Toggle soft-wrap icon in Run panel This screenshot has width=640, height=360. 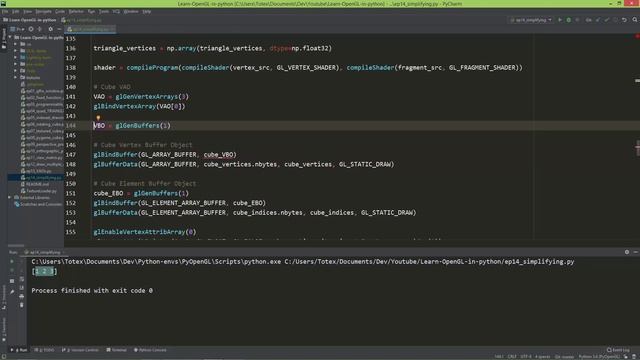point(22,279)
